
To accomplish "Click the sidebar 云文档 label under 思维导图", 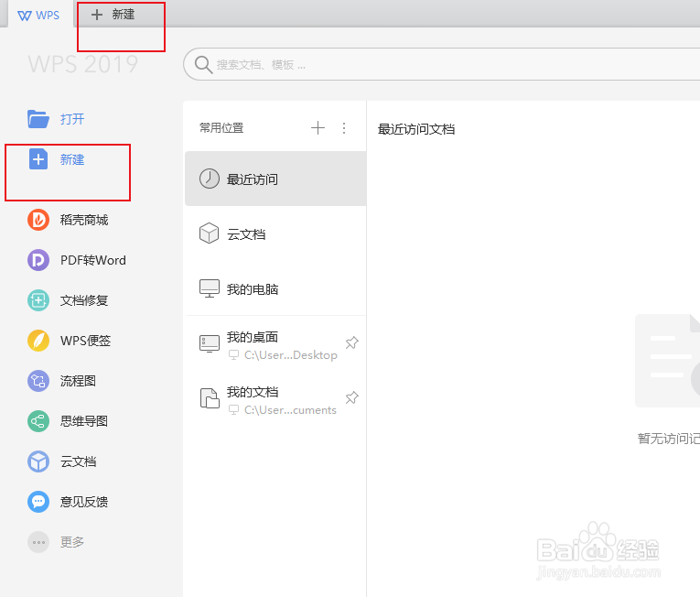I will pos(79,461).
